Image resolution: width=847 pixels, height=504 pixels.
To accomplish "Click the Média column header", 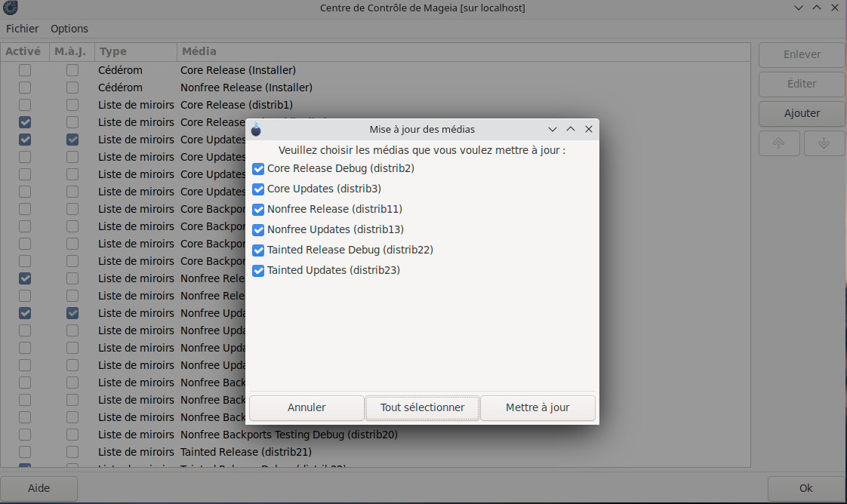I will tap(464, 52).
